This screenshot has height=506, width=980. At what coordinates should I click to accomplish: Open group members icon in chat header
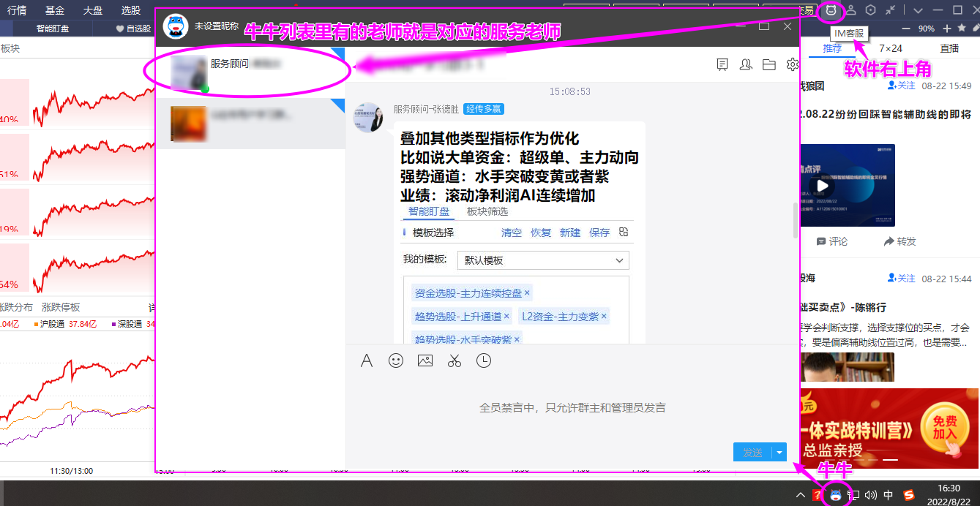(x=746, y=65)
